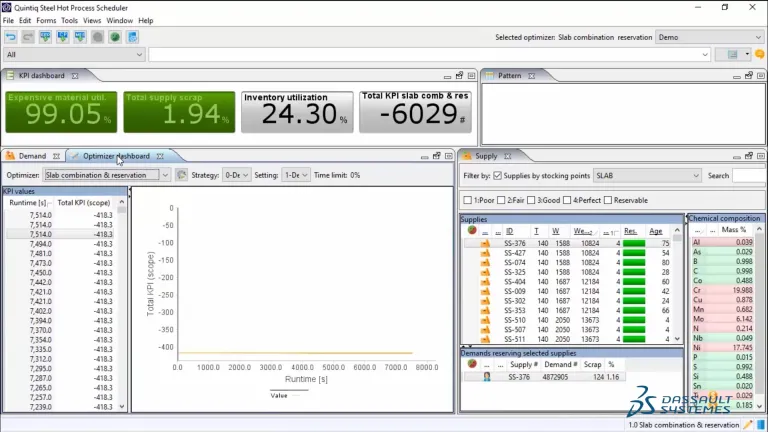The width and height of the screenshot is (768, 432).
Task: Expand the wide filter combo box dropdown arrow
Action: pos(705,54)
